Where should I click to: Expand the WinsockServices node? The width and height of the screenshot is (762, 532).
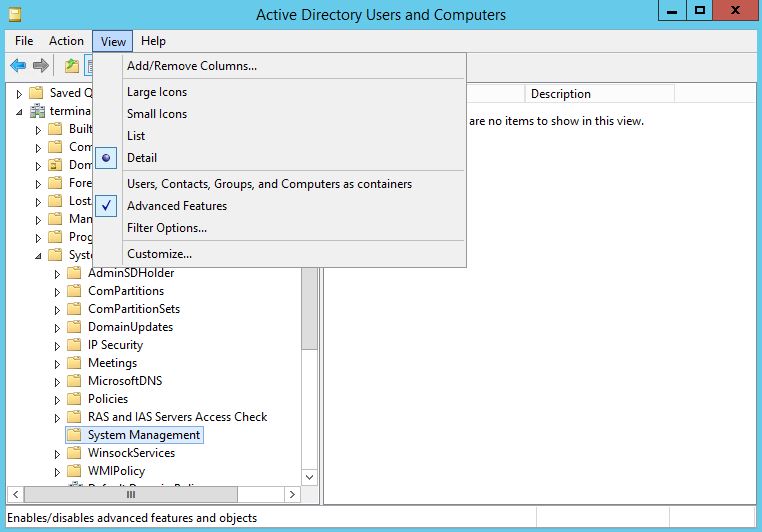57,454
